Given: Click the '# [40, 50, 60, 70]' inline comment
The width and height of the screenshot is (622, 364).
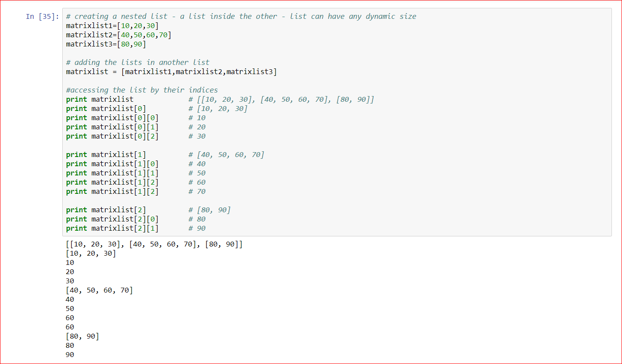Looking at the screenshot, I should point(226,155).
